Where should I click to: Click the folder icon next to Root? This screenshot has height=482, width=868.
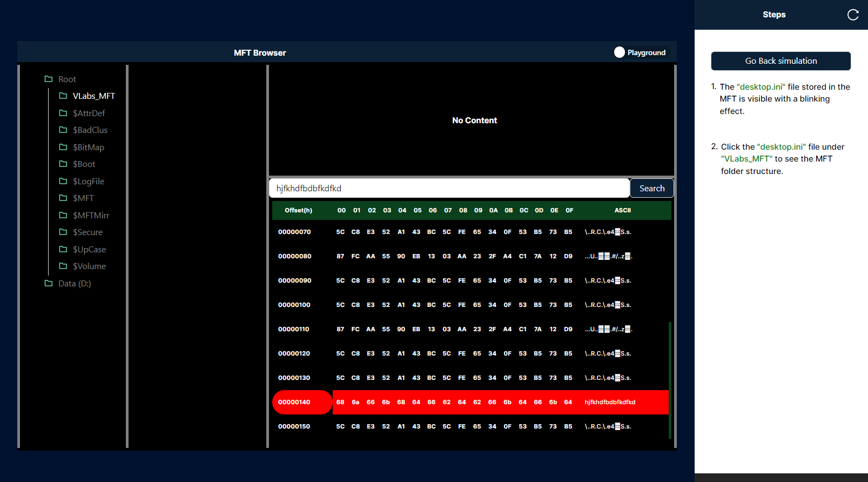[49, 79]
